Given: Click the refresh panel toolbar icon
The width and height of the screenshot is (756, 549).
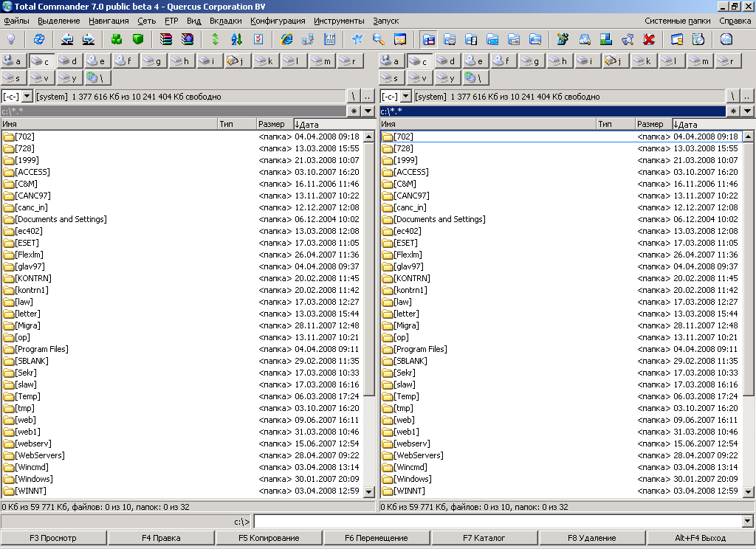Looking at the screenshot, I should pyautogui.click(x=39, y=39).
